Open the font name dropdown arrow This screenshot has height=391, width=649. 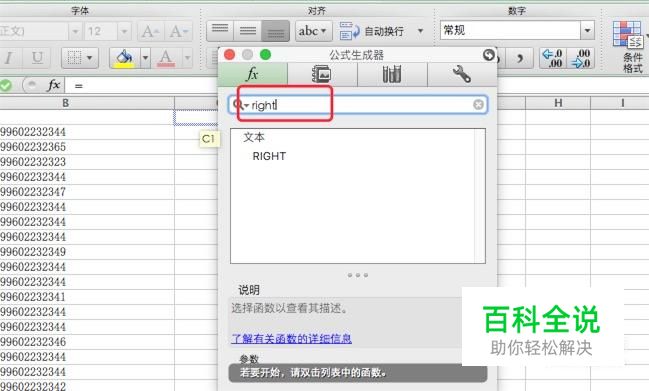[75, 31]
